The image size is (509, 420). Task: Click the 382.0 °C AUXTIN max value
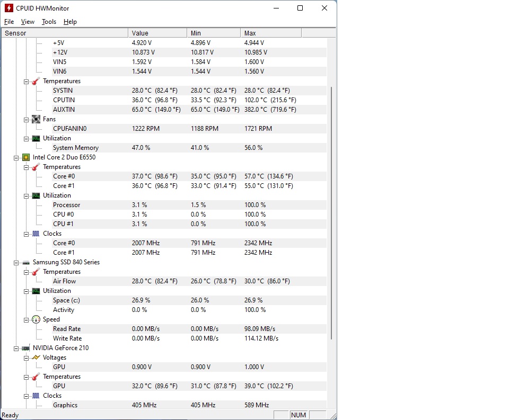[270, 110]
